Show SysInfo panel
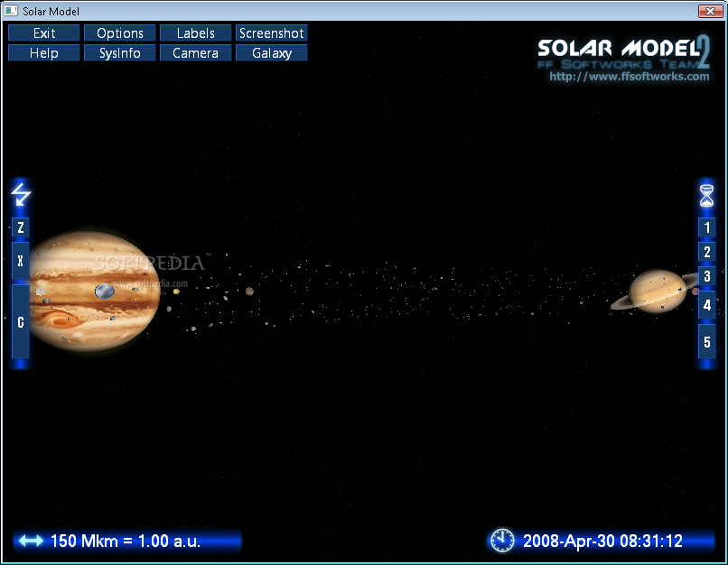Image resolution: width=728 pixels, height=565 pixels. pos(120,53)
